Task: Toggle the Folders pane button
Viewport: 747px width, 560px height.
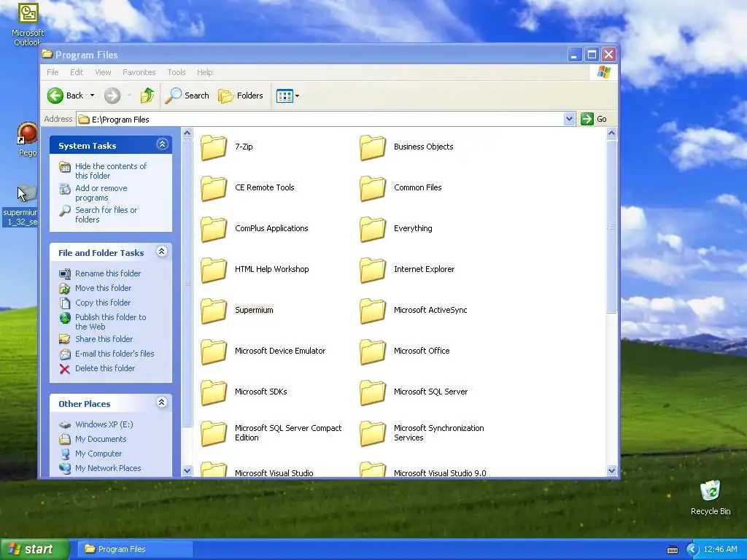Action: pos(241,96)
